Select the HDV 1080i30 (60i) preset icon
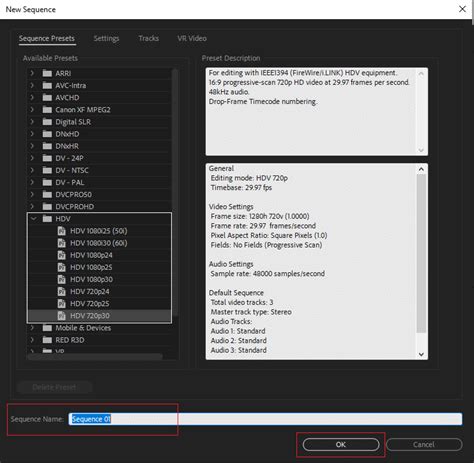474x463 pixels. (x=62, y=243)
